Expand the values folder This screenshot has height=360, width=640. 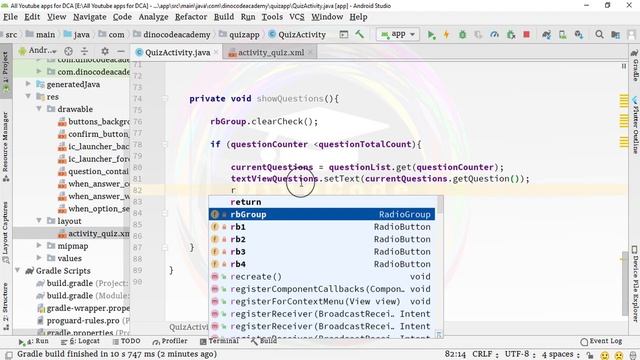coord(39,258)
